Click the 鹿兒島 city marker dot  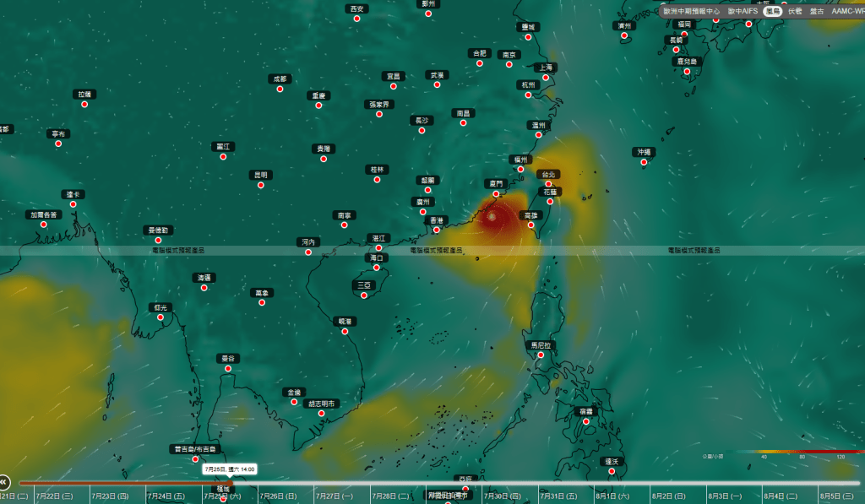click(687, 71)
